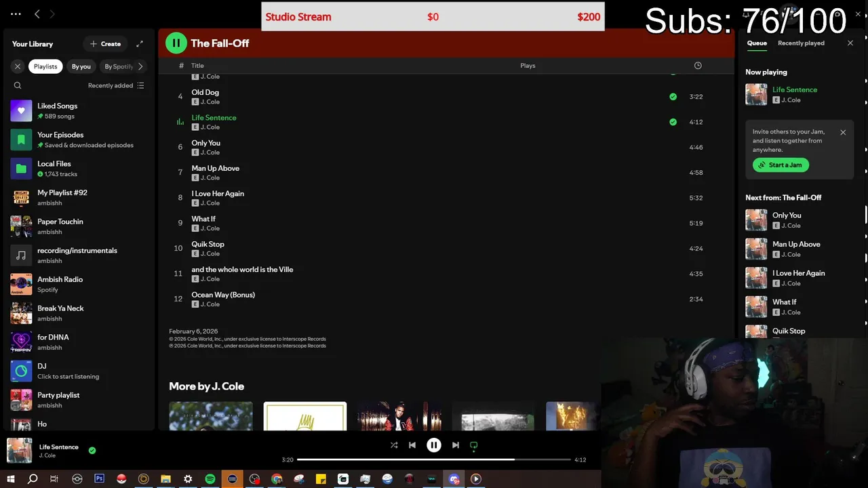The height and width of the screenshot is (488, 868).
Task: Open Liked Songs playlist
Action: 78,110
